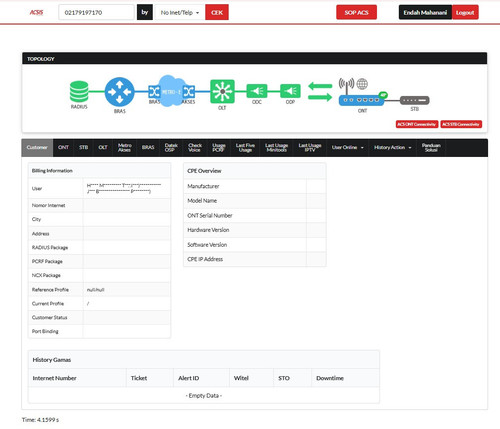Click the masked User name value
500x429 pixels.
point(124,188)
